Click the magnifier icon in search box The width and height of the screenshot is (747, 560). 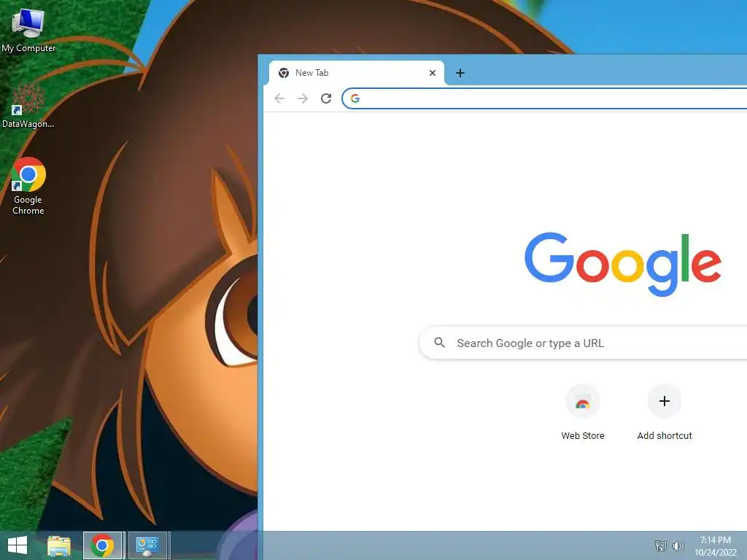point(439,343)
